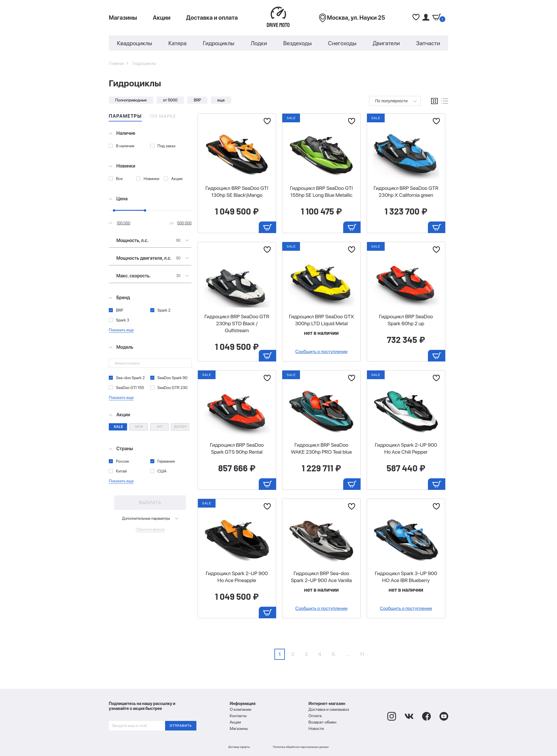Open the YouTube icon in footer
The width and height of the screenshot is (557, 756).
(444, 716)
